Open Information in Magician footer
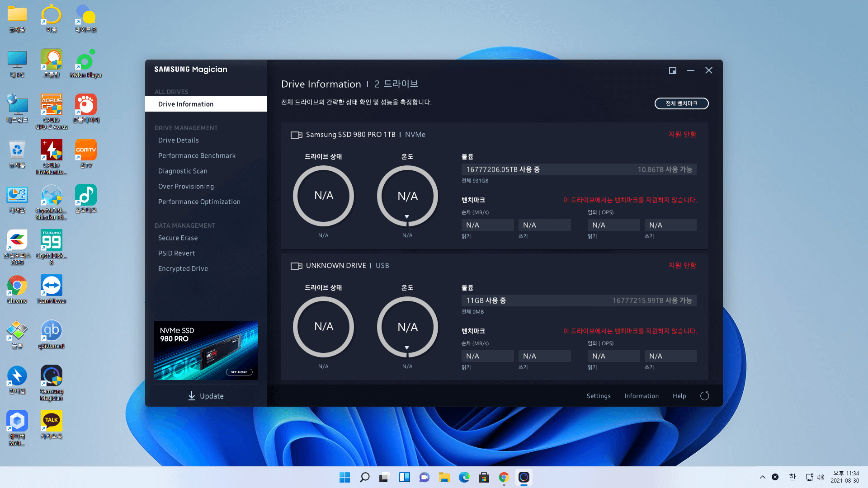The height and width of the screenshot is (488, 868). (642, 396)
